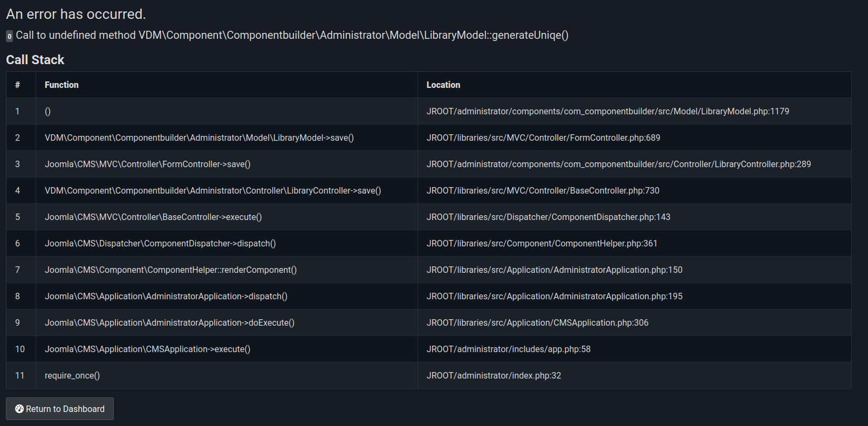Select the FormController->save() function cell
The image size is (868, 426).
point(227,164)
